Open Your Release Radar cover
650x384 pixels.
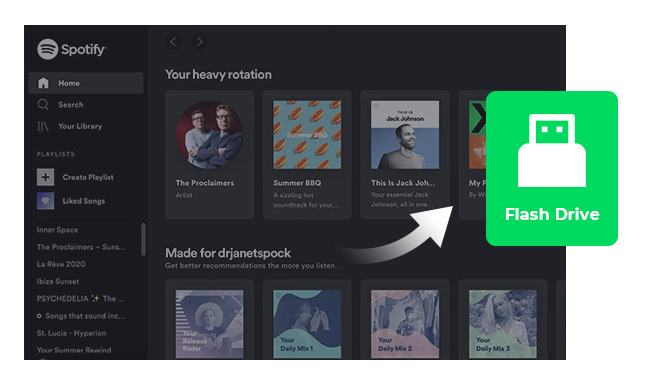tap(209, 324)
